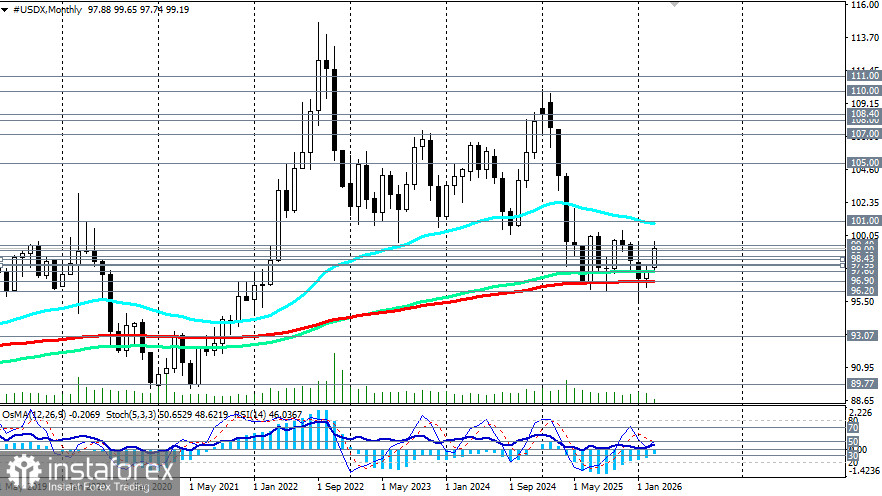Screen dimensions: 882x496
Task: Click the Stoch(5,3,3) indicator label
Action: click(x=131, y=414)
